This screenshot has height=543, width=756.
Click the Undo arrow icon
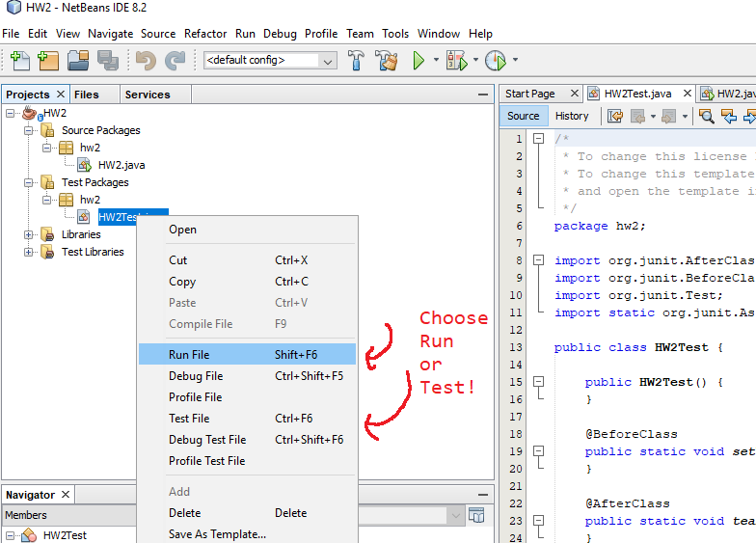click(x=146, y=60)
